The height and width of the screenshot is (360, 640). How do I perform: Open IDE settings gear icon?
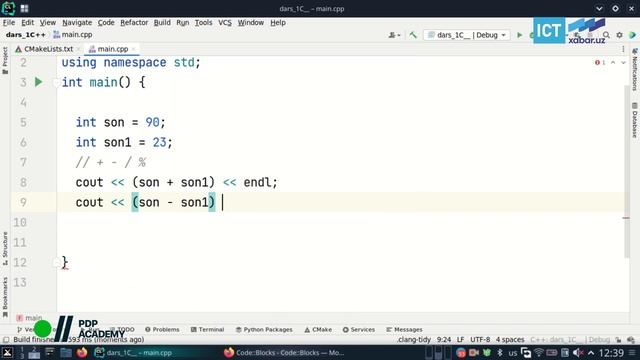(620, 35)
